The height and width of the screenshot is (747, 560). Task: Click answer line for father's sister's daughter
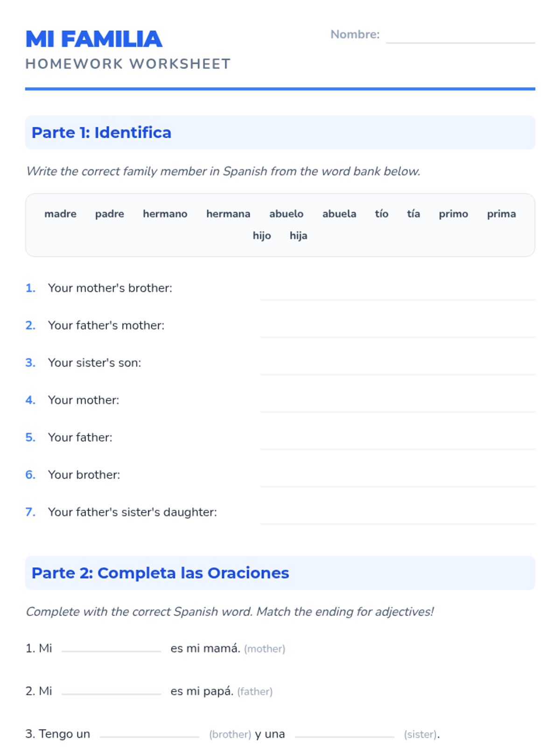pos(397,515)
